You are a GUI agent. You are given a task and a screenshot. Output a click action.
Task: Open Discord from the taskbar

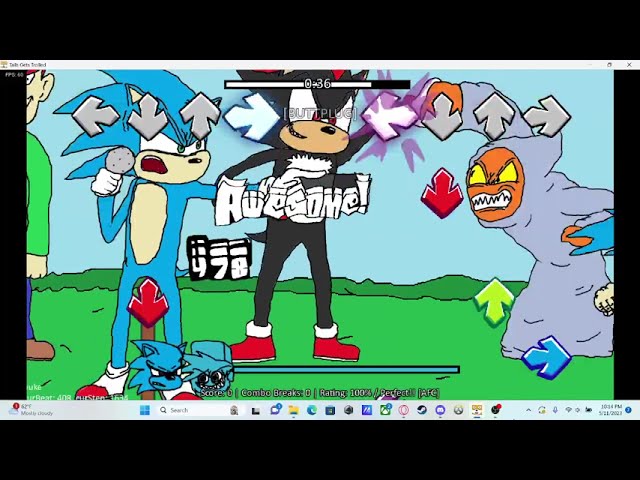click(x=440, y=410)
